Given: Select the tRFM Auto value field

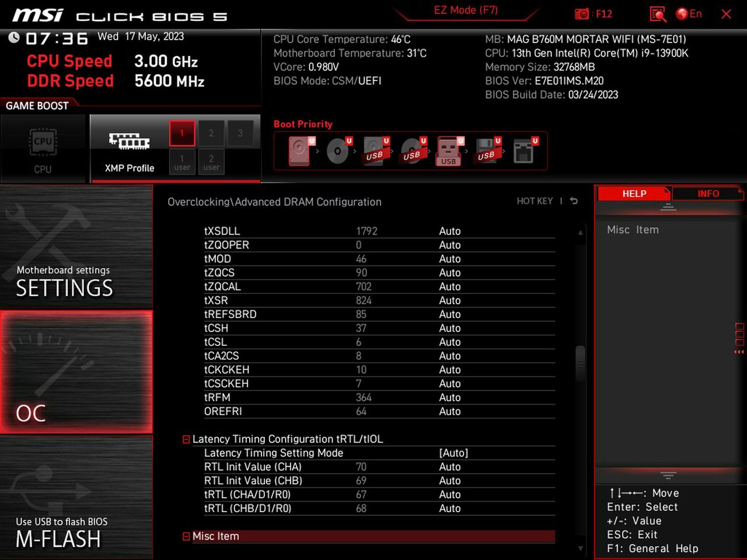Looking at the screenshot, I should pos(450,398).
